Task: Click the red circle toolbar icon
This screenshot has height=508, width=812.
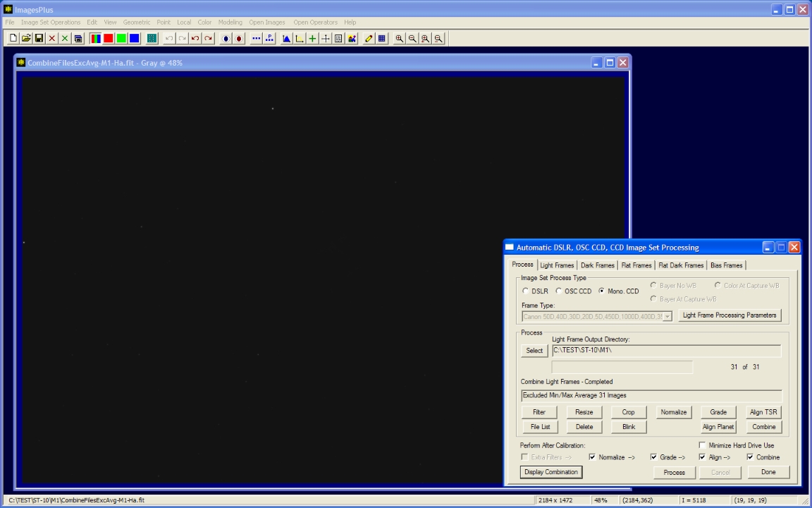Action: pyautogui.click(x=239, y=38)
